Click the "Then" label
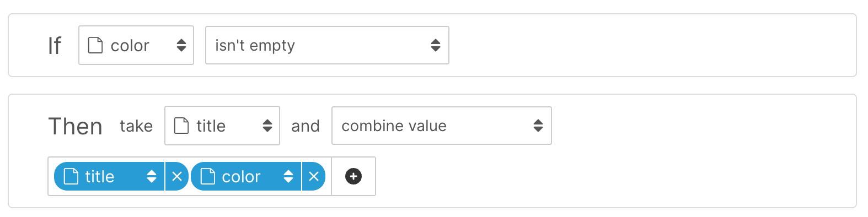Viewport: 868px width, 217px height. (x=75, y=126)
